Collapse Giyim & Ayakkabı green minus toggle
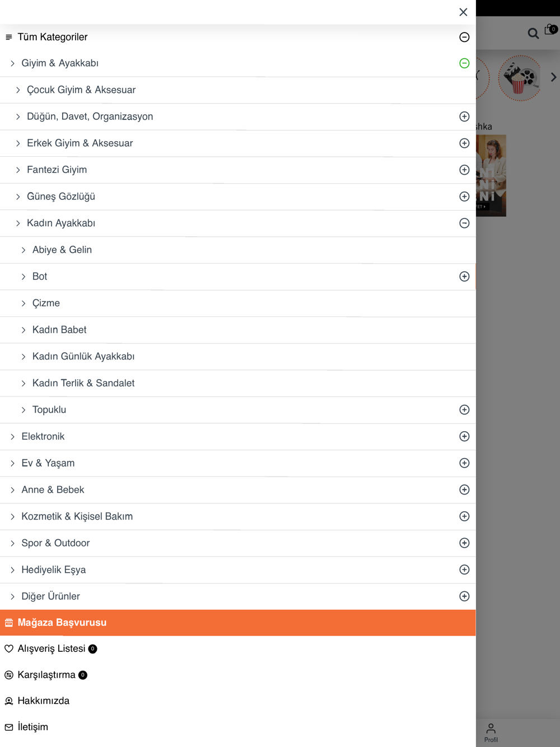The height and width of the screenshot is (747, 560). click(464, 63)
